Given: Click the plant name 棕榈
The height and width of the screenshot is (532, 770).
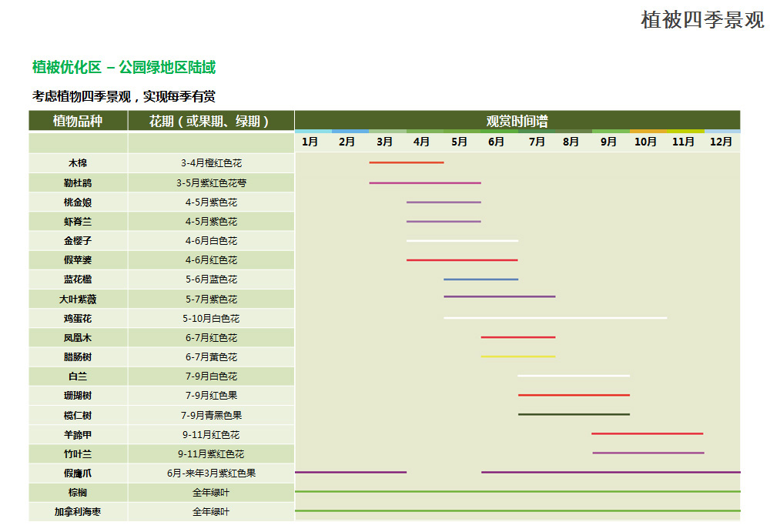Looking at the screenshot, I should pyautogui.click(x=78, y=493).
